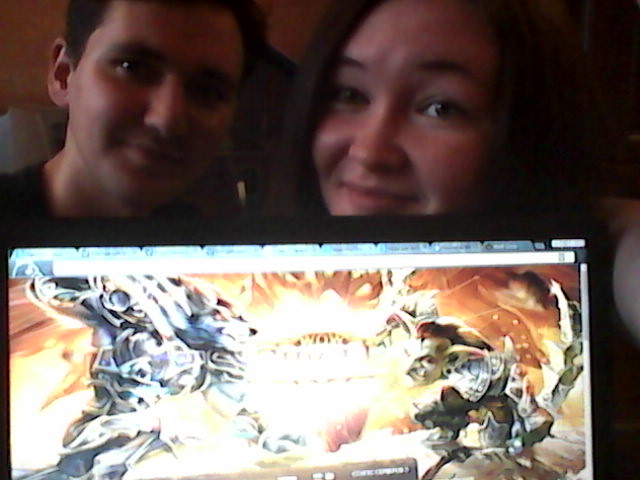The image size is (640, 480).
Task: Switch to the eighth browser tab
Action: [455, 247]
